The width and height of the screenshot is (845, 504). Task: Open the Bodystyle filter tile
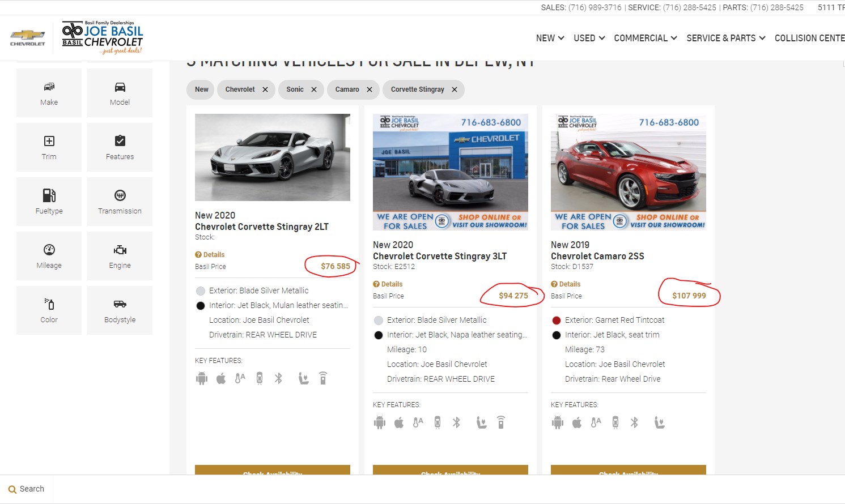tap(120, 310)
